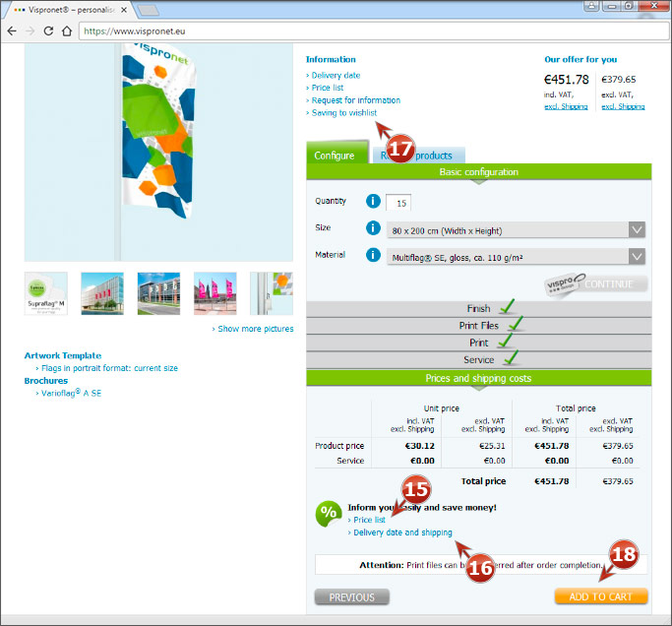Open info icon next to Material
This screenshot has height=626, width=672.
pos(373,255)
